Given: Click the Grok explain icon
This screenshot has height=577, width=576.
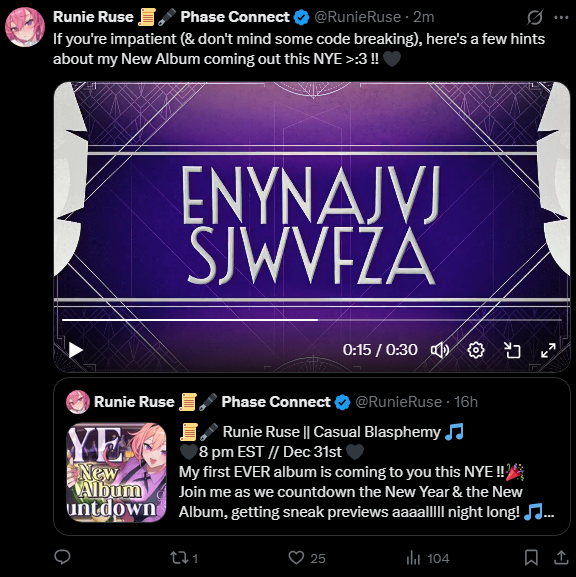Looking at the screenshot, I should [x=534, y=17].
